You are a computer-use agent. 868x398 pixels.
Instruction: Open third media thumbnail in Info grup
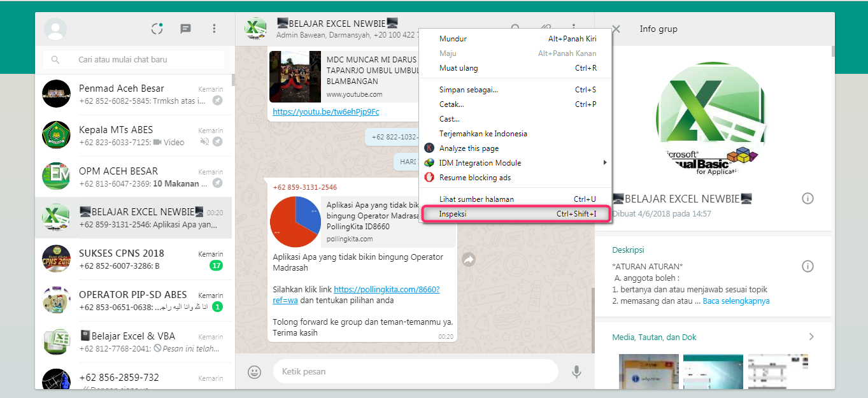(x=778, y=371)
